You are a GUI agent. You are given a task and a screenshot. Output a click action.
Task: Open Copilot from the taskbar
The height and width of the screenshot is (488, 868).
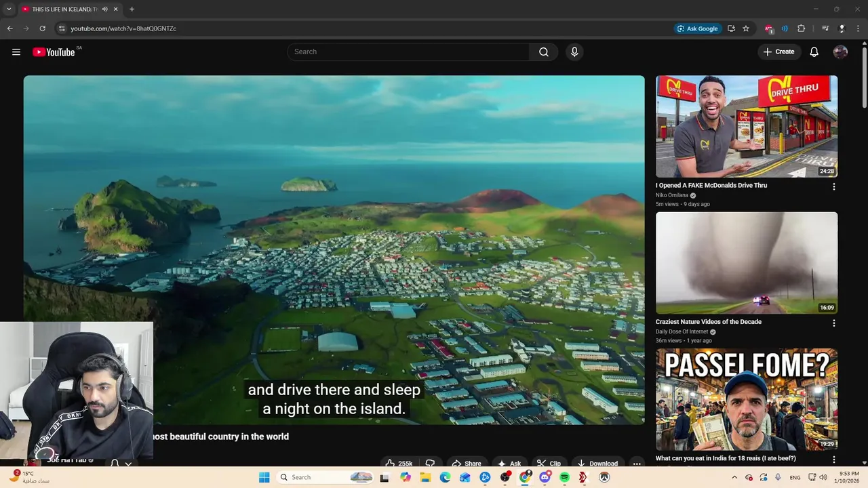pyautogui.click(x=406, y=477)
